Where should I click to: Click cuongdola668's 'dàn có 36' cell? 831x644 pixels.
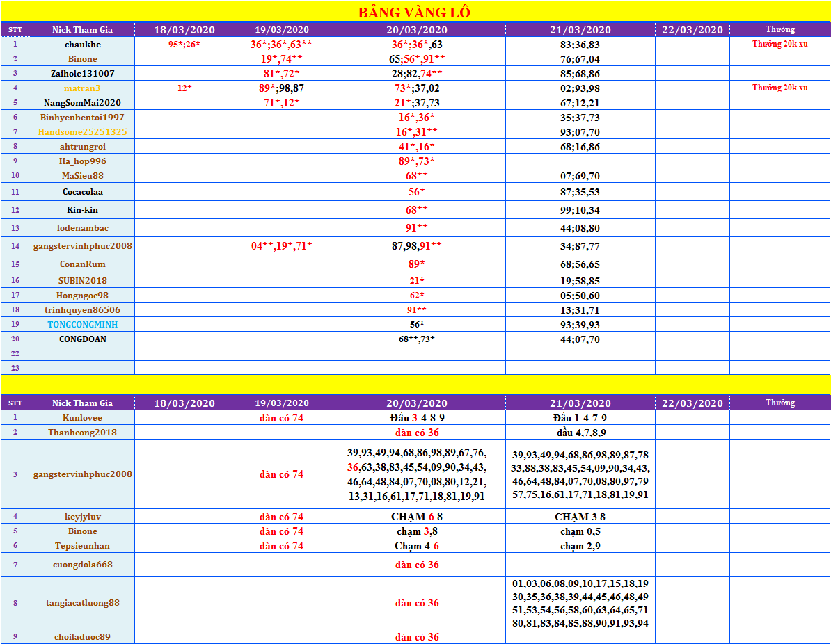pos(417,565)
